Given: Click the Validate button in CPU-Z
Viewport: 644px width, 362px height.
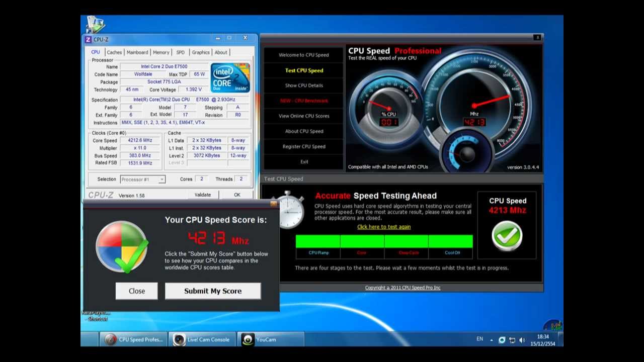Looking at the screenshot, I should point(203,195).
